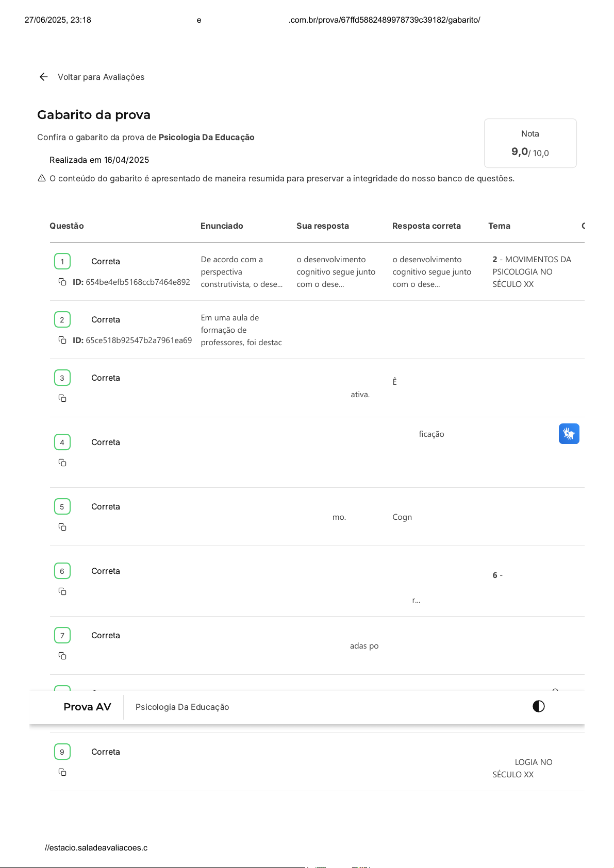Click copy icon under question 6

pos(62,591)
